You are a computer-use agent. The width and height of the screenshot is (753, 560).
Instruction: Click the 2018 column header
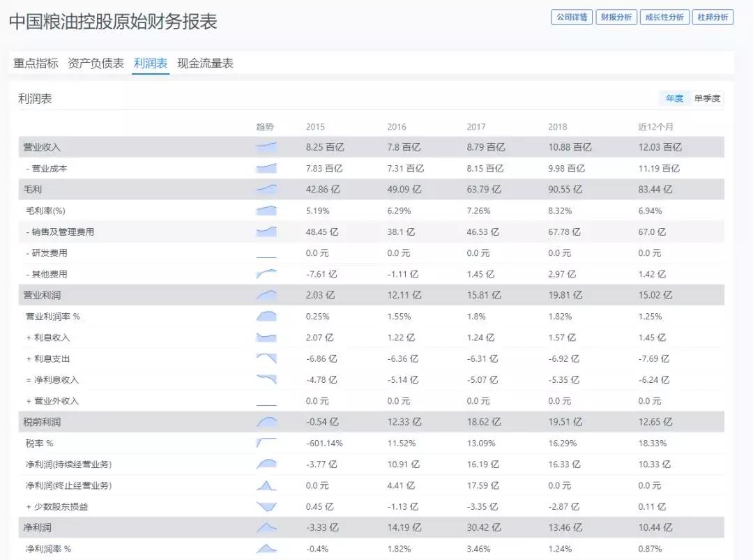click(558, 127)
